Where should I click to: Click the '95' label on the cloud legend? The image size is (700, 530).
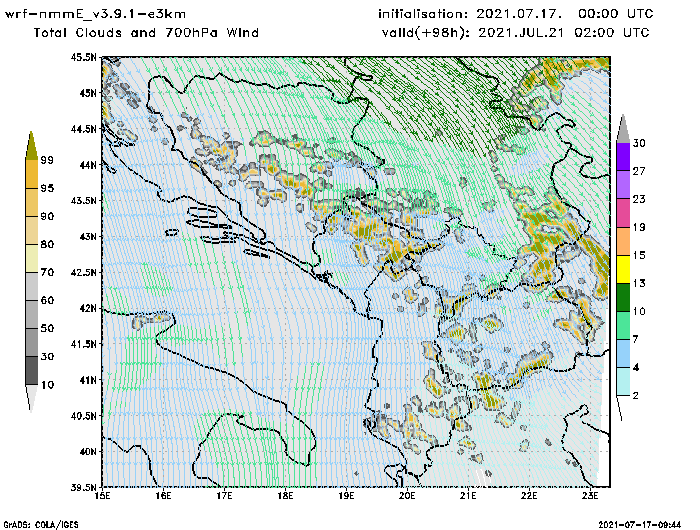[x=47, y=188]
